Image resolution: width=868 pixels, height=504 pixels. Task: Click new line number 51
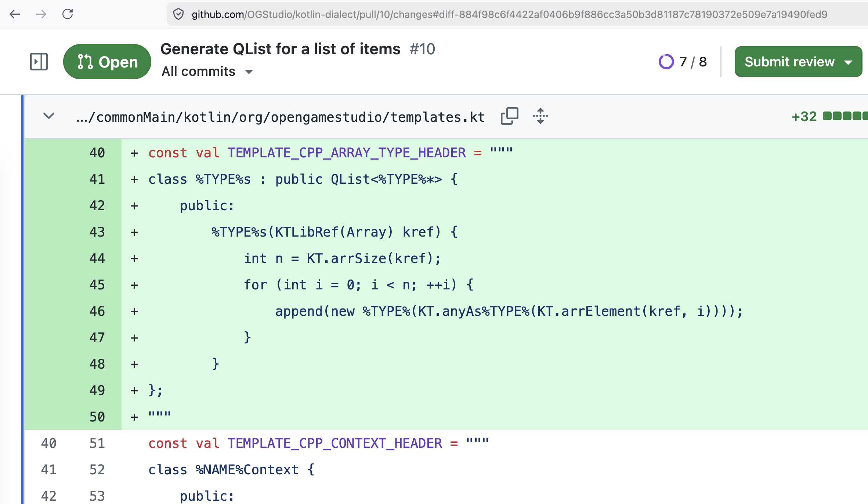point(97,443)
